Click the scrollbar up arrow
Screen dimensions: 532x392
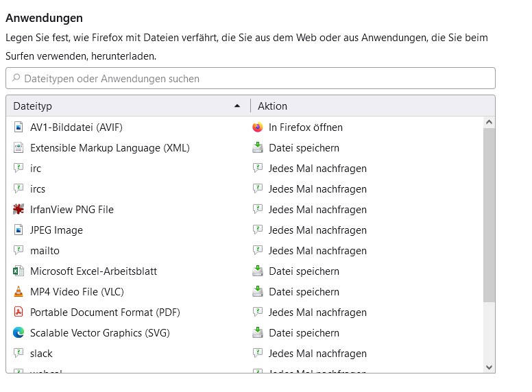click(x=489, y=123)
